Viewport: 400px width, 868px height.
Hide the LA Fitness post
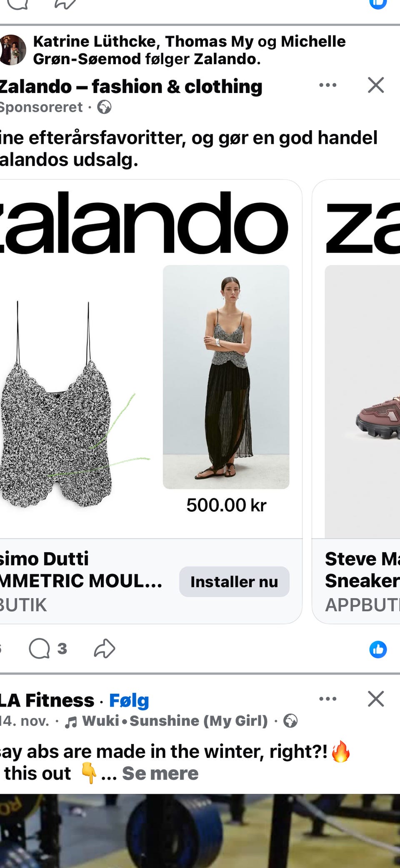click(x=376, y=699)
